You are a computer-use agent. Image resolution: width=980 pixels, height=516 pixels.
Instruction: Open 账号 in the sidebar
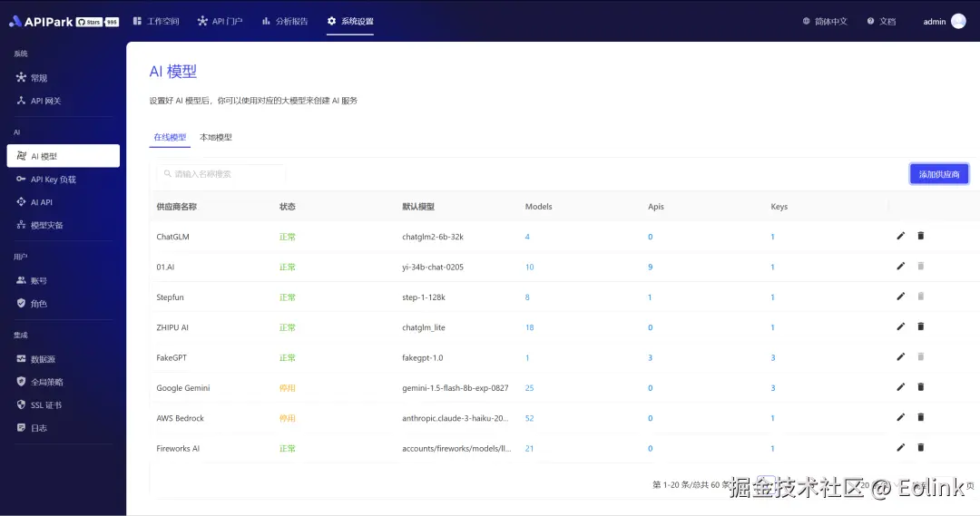coord(64,280)
